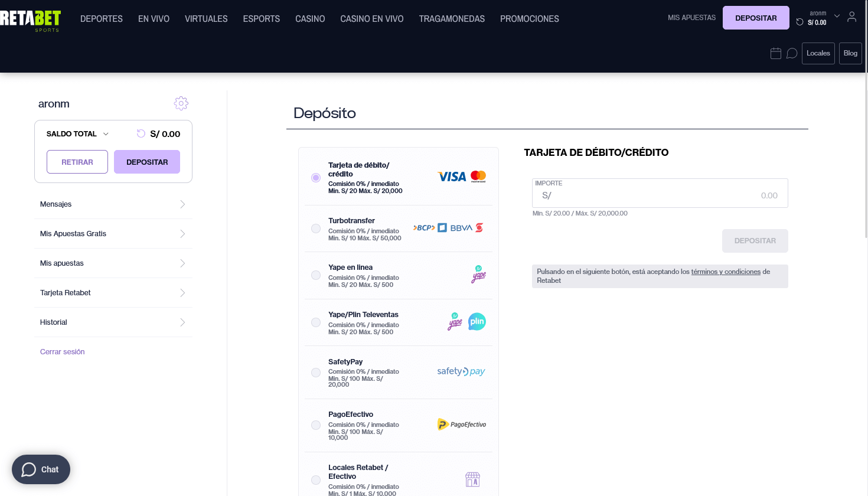Select Yape en linea radio button
Image resolution: width=868 pixels, height=496 pixels.
point(316,275)
